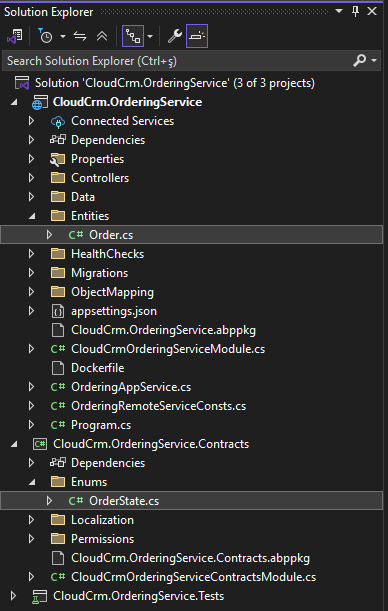The image size is (388, 611).
Task: Click the ObjectMapping folder icon
Action: point(58,291)
